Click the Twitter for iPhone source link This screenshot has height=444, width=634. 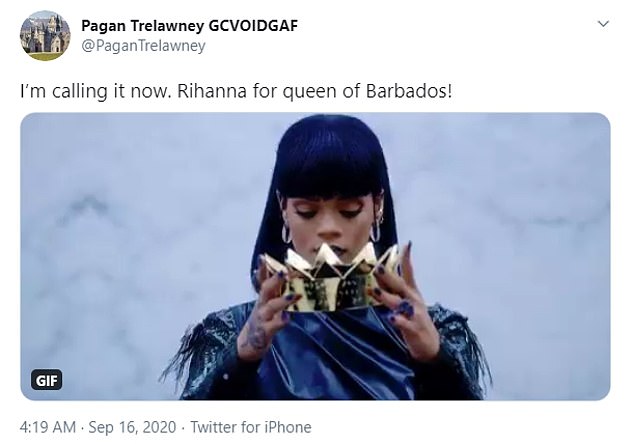pyautogui.click(x=251, y=427)
